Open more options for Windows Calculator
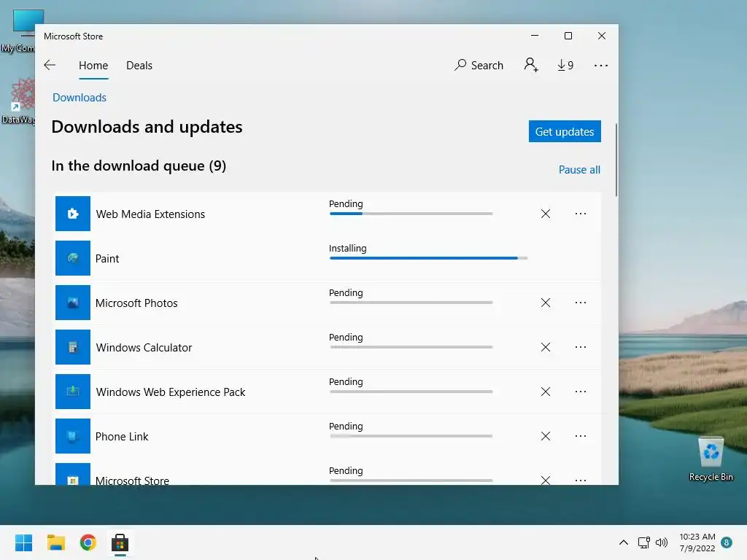Image resolution: width=747 pixels, height=560 pixels. coord(580,347)
